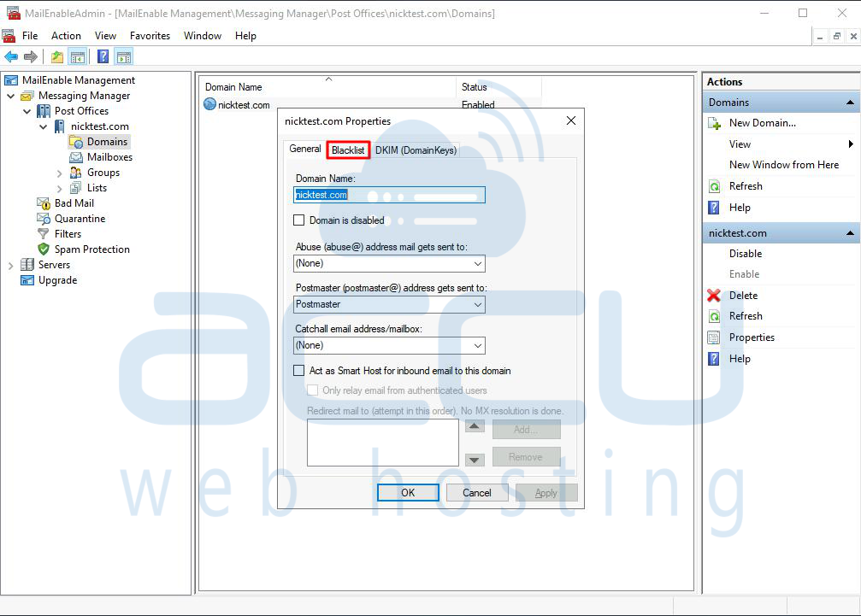This screenshot has width=861, height=616.
Task: Click the blue Help toolbar icon
Action: pos(103,56)
